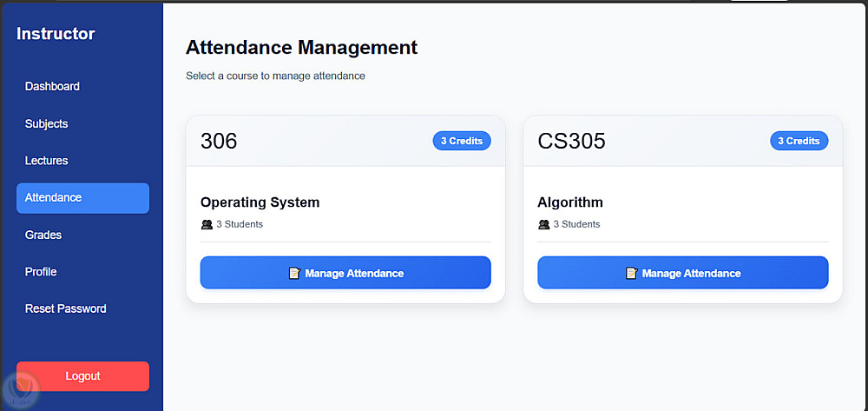Click clipboard icon on Algorithm's button

(x=631, y=273)
